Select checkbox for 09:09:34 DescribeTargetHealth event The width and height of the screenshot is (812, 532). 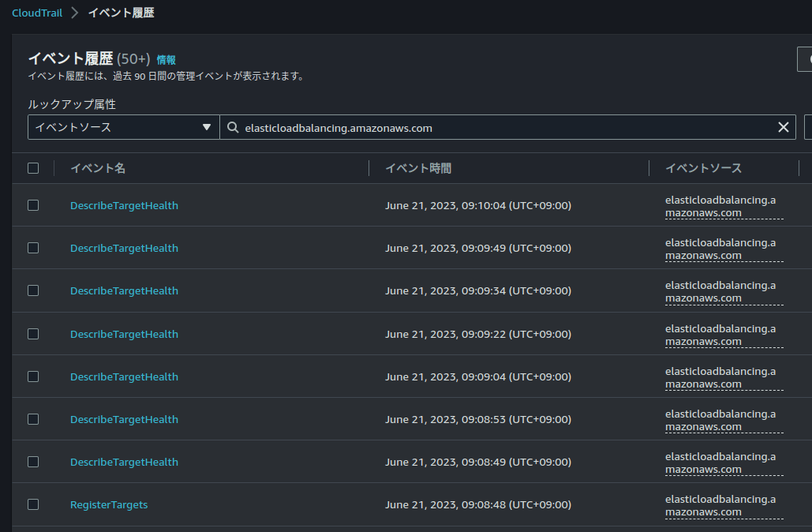[x=33, y=290]
